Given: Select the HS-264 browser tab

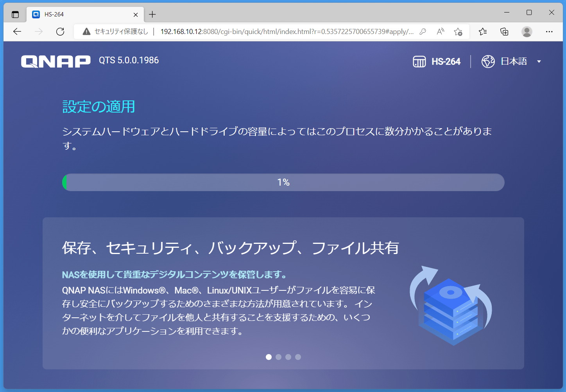Looking at the screenshot, I should [84, 14].
